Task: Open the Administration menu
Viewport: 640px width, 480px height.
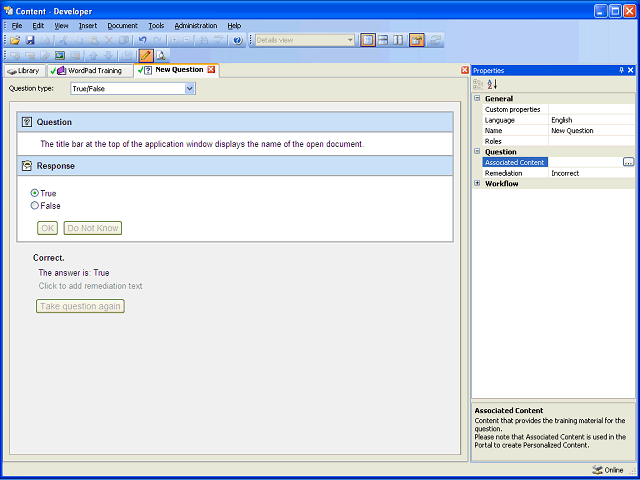Action: [196, 26]
